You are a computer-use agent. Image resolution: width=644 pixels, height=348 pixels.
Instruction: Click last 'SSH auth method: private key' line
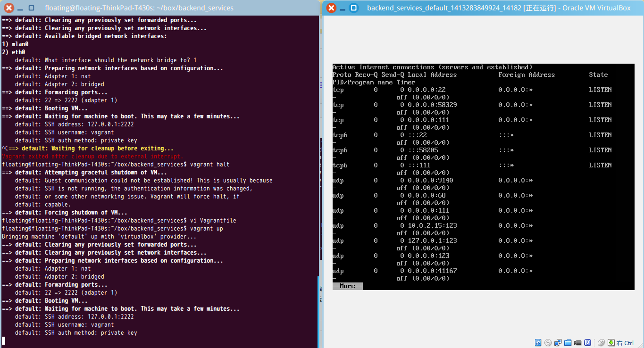76,333
